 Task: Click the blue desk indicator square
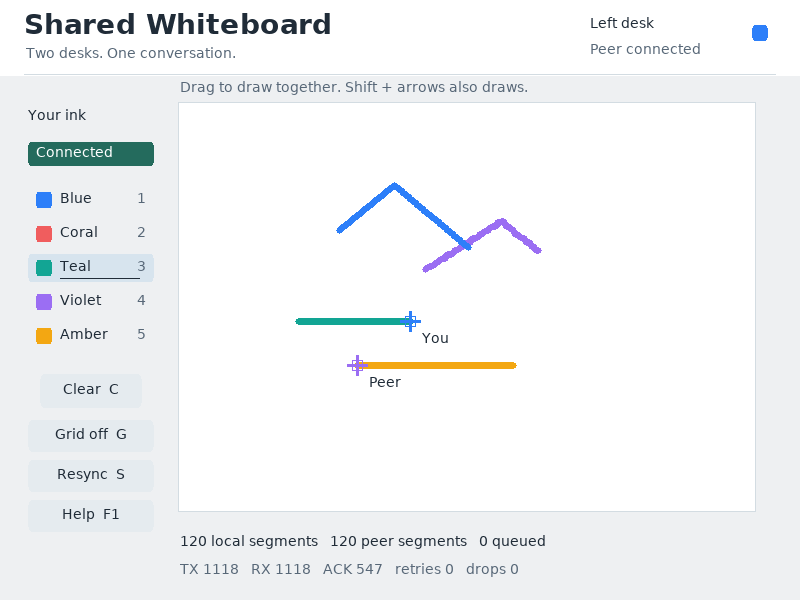760,33
